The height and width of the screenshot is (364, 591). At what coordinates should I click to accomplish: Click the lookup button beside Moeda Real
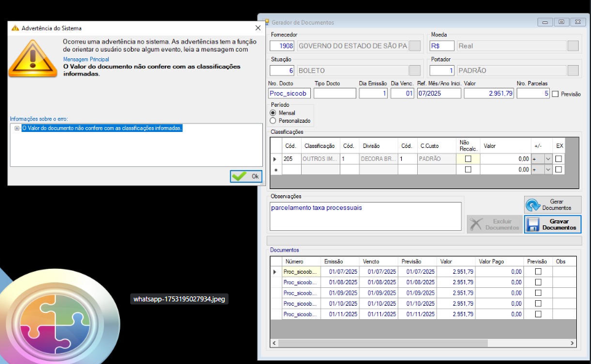[573, 46]
